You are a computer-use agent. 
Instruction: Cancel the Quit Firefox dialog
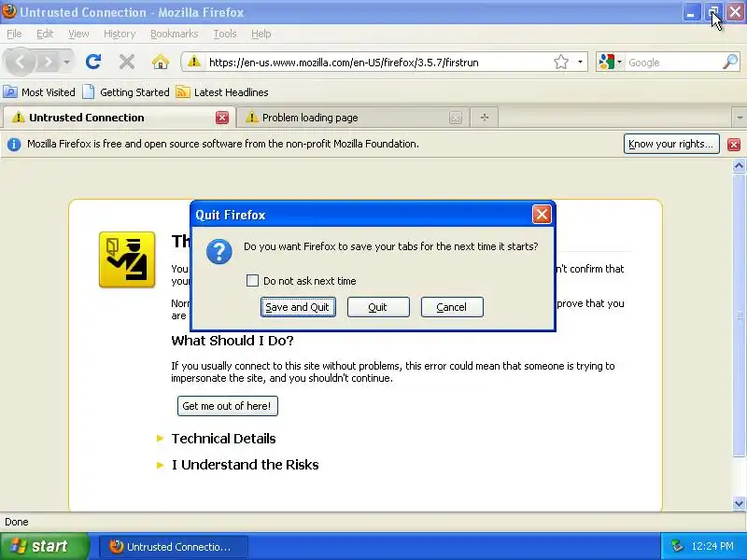click(x=452, y=307)
